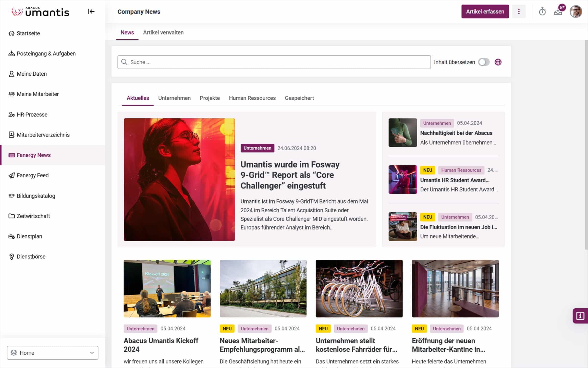
Task: Switch to the Artikel verwalten tab
Action: click(163, 32)
